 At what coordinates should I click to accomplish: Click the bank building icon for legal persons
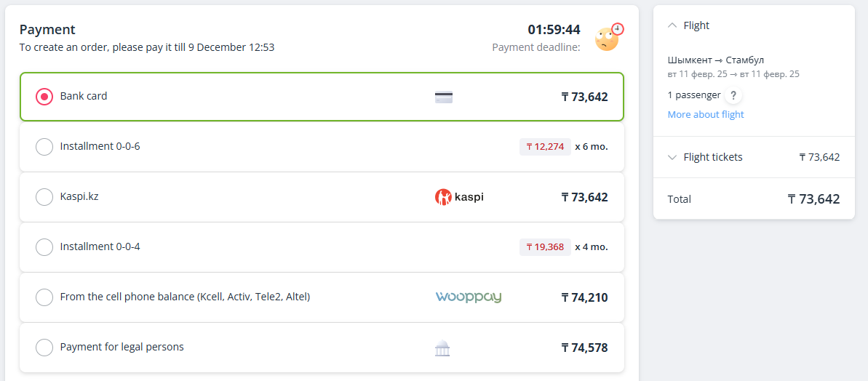[x=442, y=348]
